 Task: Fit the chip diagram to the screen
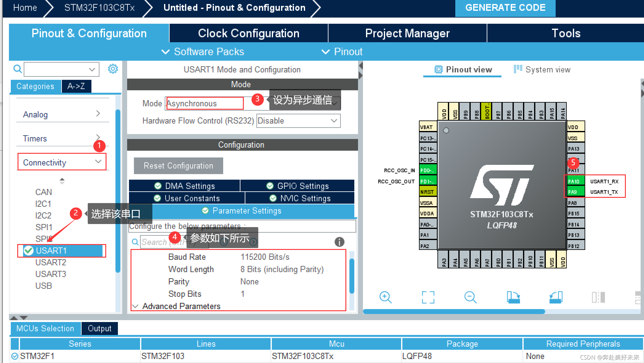pos(428,297)
